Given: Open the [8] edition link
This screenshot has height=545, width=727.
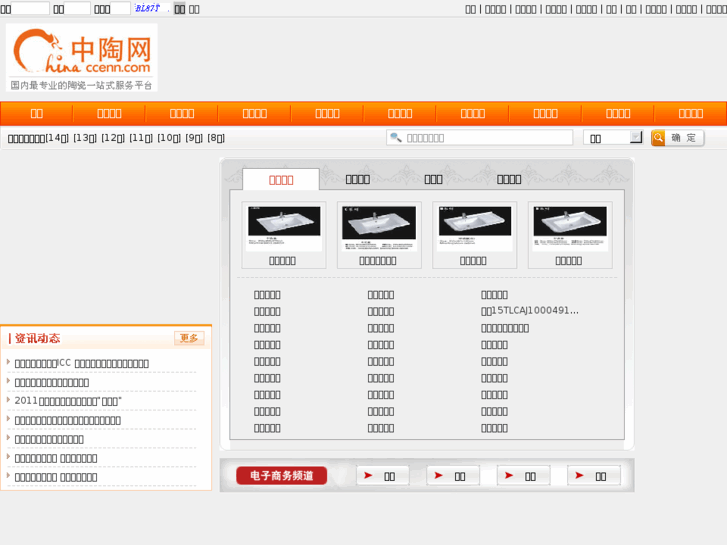Looking at the screenshot, I should [x=216, y=138].
